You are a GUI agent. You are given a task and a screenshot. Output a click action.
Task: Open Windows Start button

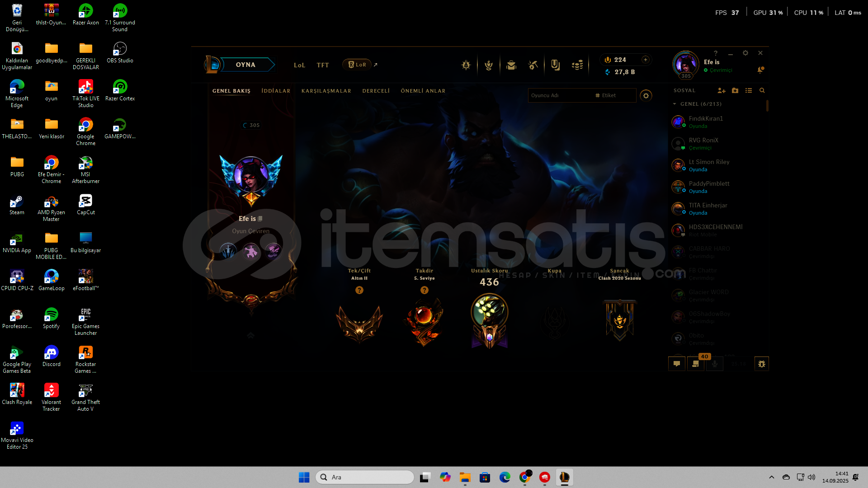click(304, 477)
